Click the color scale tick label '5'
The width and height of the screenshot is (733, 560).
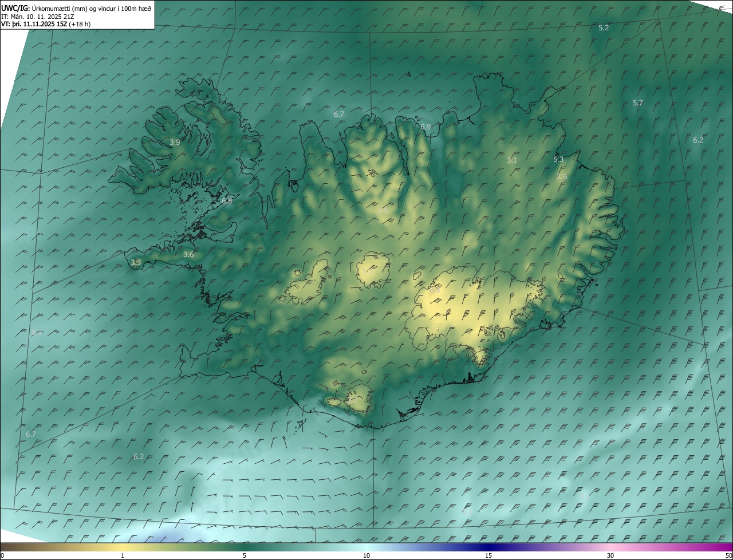[245, 555]
